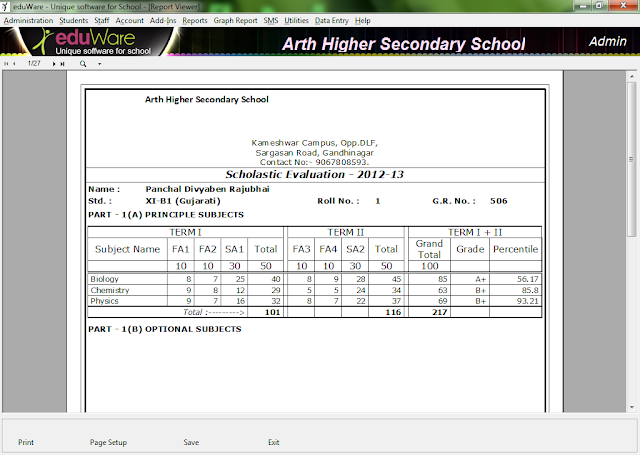This screenshot has width=640, height=455.
Task: Go to previous report page
Action: pos(14,64)
